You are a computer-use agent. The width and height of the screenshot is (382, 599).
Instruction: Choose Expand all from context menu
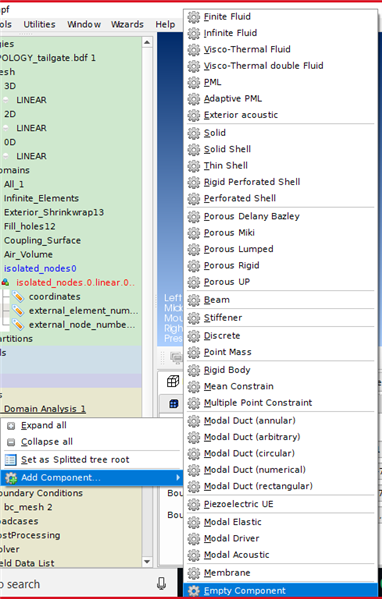click(x=92, y=426)
